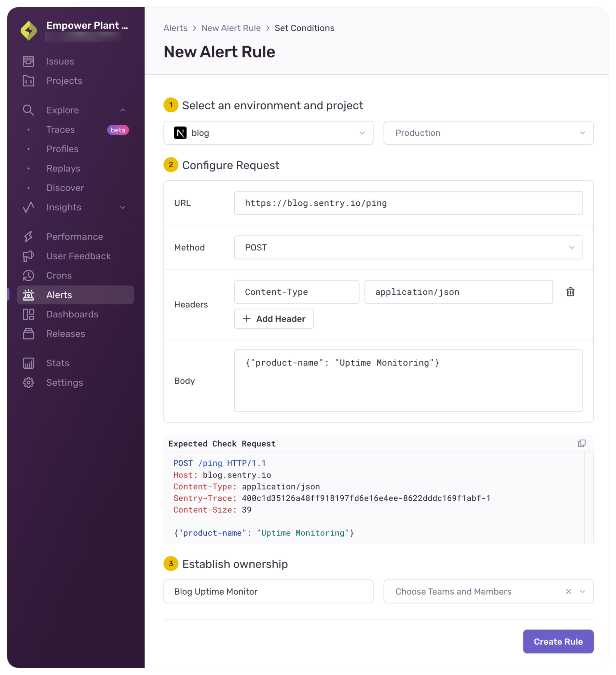Click the Host: blog.sentry.io line
This screenshot has height=675, width=616.
pyautogui.click(x=222, y=475)
